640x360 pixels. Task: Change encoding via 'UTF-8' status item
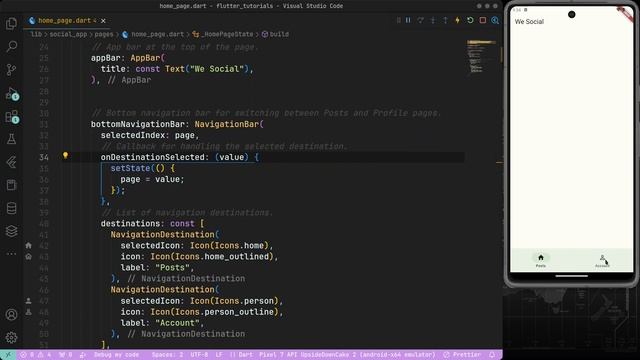tap(199, 355)
